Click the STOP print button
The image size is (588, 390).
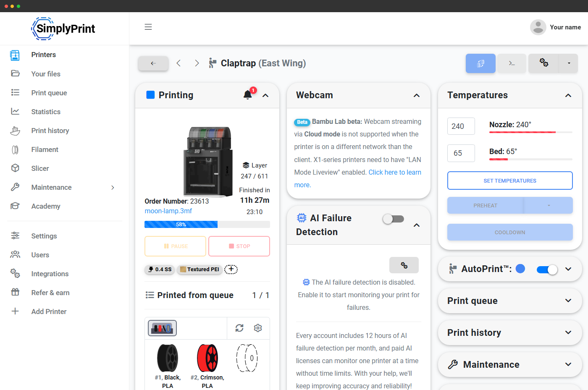coord(239,246)
